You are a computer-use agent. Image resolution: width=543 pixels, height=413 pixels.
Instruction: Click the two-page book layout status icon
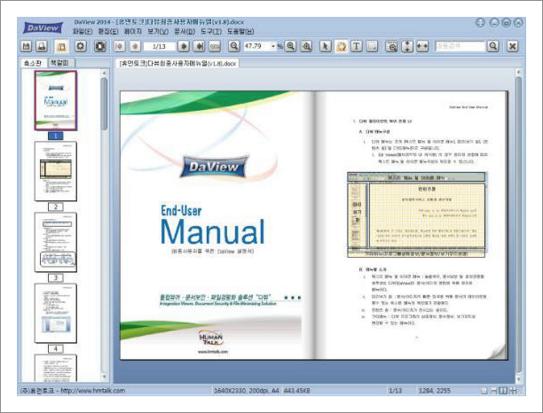click(x=503, y=390)
